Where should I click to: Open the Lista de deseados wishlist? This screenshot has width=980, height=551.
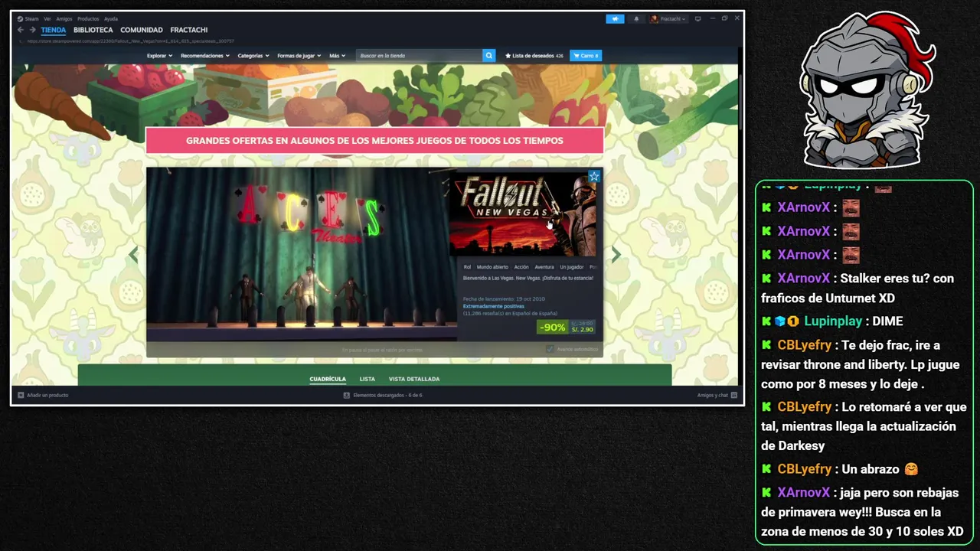tap(534, 56)
